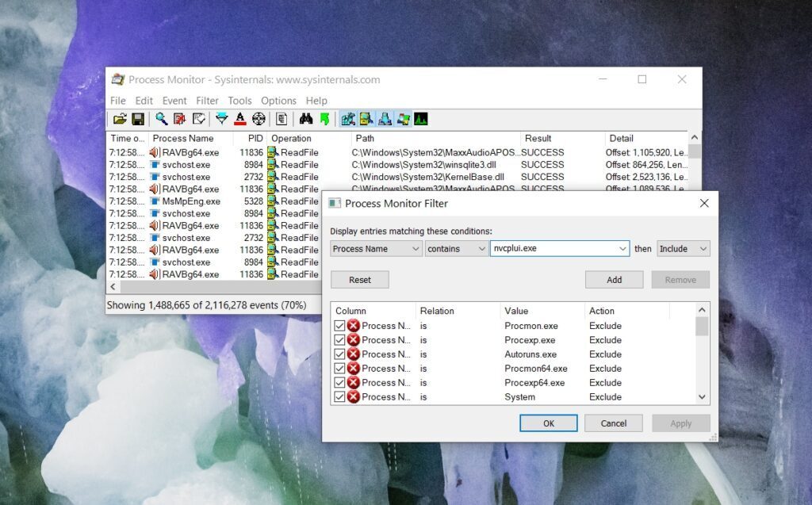Click the Jump To green arrow icon
This screenshot has width=812, height=505.
pos(324,119)
